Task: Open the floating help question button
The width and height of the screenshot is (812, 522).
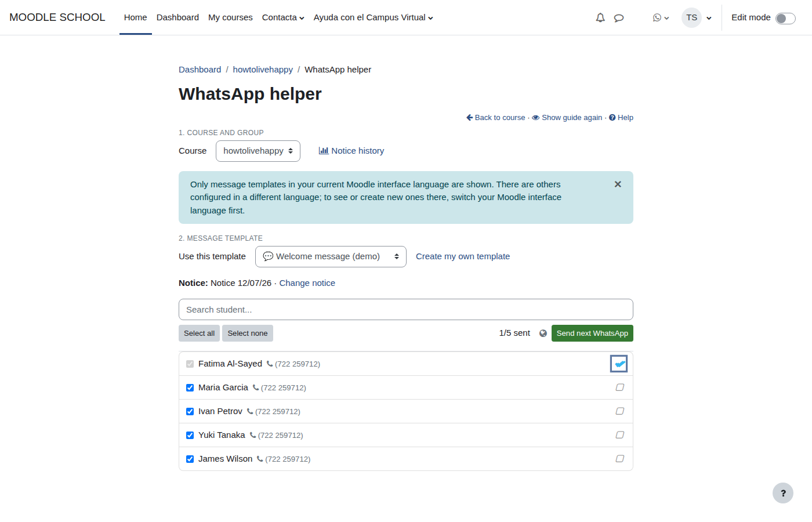Action: 783,493
